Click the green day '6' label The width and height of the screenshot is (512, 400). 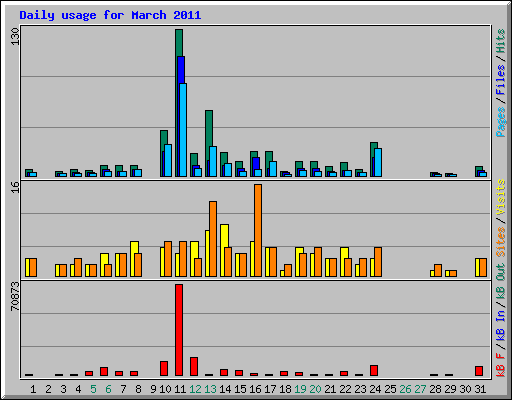[108, 389]
